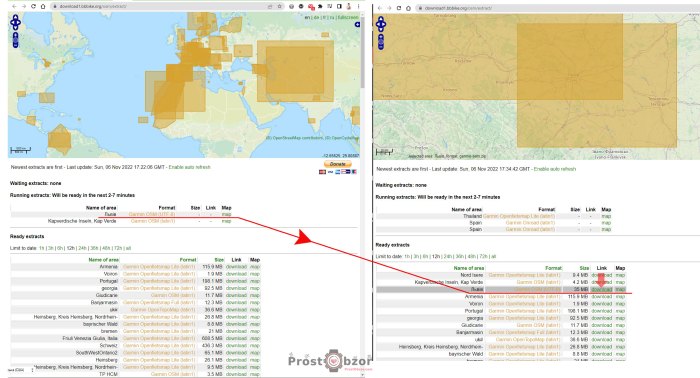
Task: Limit the left list to 24h
Action: click(x=82, y=248)
